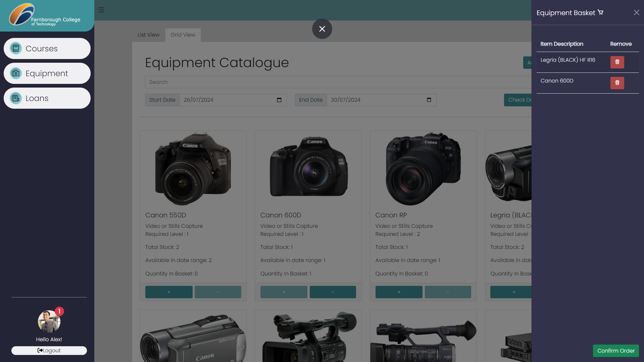644x362 pixels.
Task: Click Item Description column header
Action: (561, 44)
